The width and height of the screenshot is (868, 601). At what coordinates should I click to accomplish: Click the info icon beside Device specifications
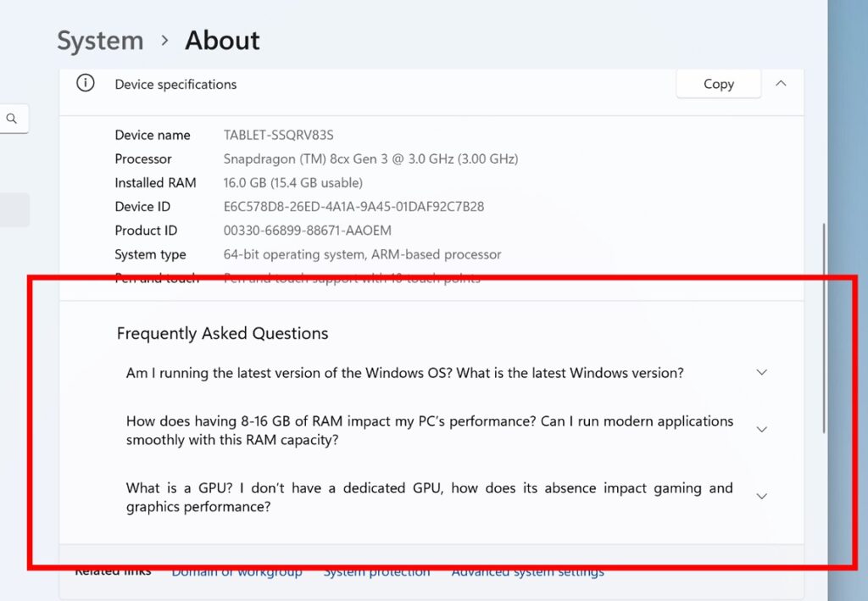pyautogui.click(x=85, y=84)
